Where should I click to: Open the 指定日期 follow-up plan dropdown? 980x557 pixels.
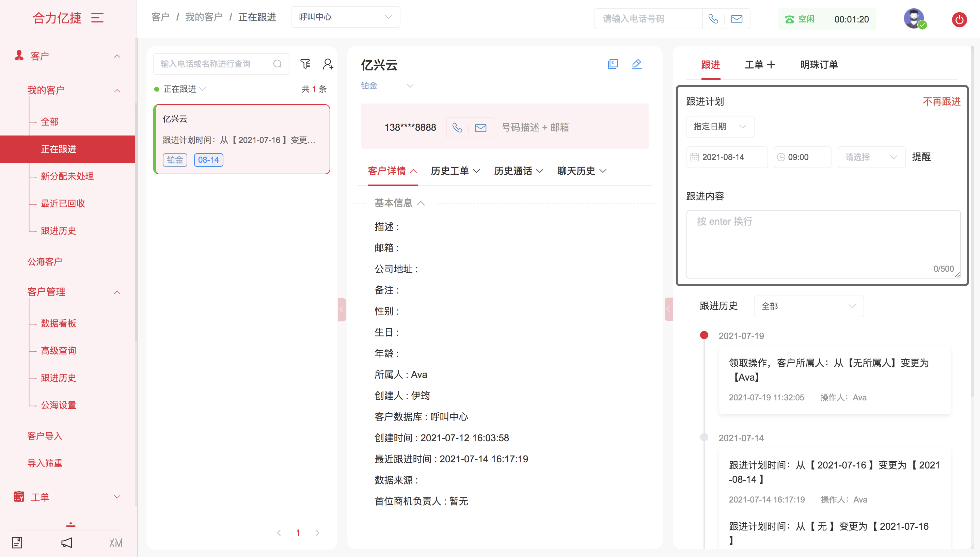click(720, 127)
